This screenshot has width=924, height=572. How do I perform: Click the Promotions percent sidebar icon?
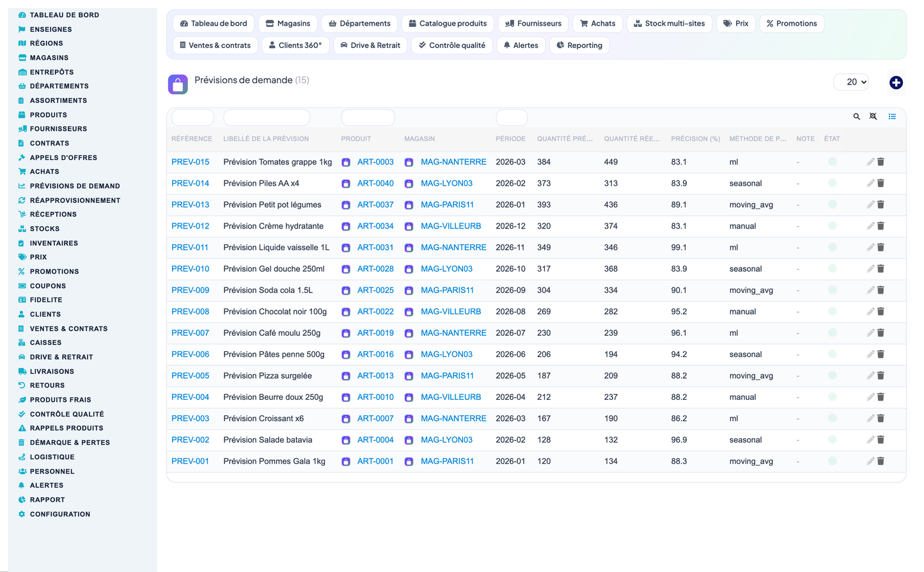(22, 271)
